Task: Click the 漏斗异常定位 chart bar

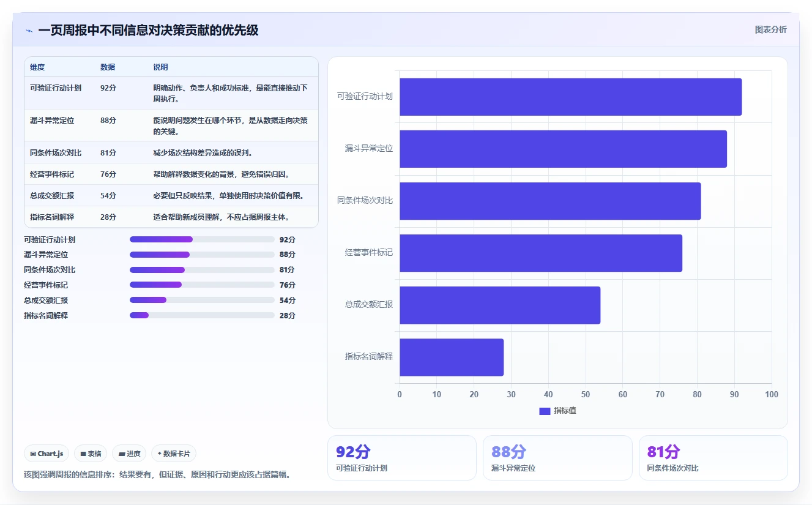Action: (x=563, y=149)
